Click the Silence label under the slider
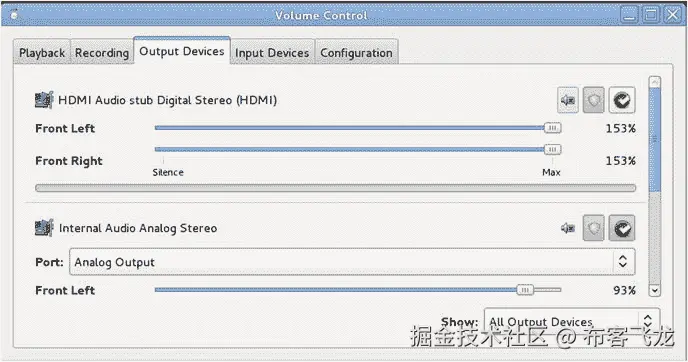Screen dimensions: 688x362 pos(168,172)
